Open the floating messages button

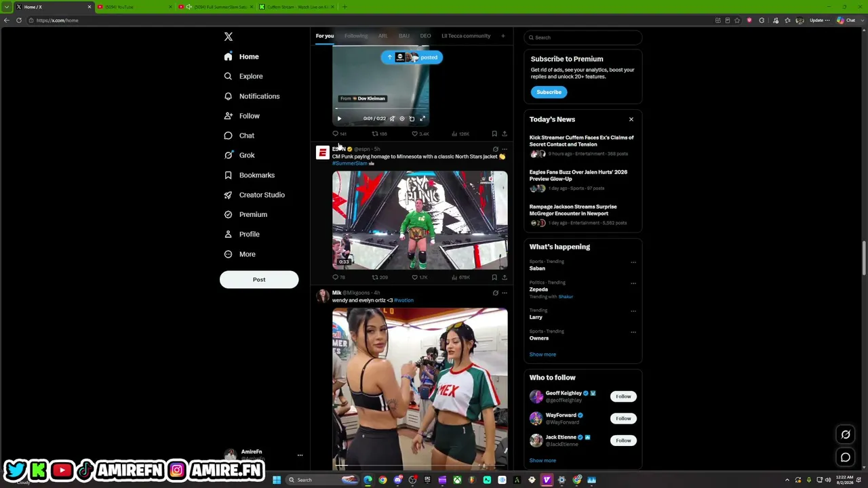coord(846,457)
